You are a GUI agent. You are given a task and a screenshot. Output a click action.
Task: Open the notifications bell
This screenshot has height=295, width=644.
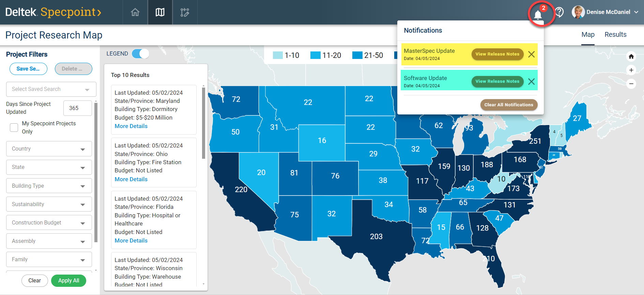[538, 15]
